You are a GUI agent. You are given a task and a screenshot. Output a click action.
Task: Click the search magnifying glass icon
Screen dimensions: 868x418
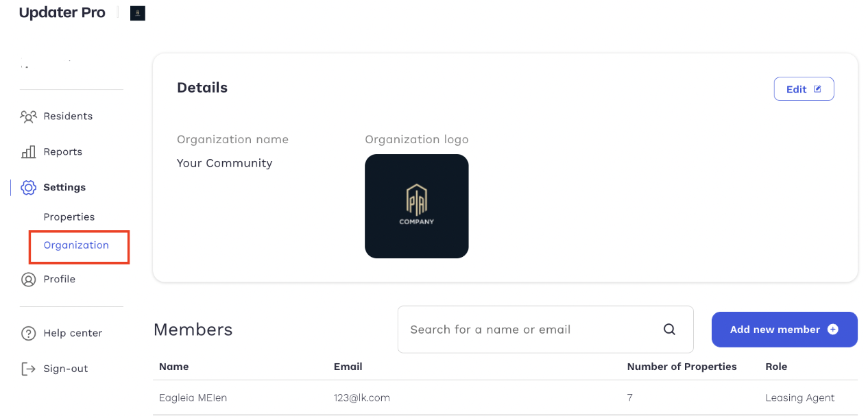tap(670, 330)
